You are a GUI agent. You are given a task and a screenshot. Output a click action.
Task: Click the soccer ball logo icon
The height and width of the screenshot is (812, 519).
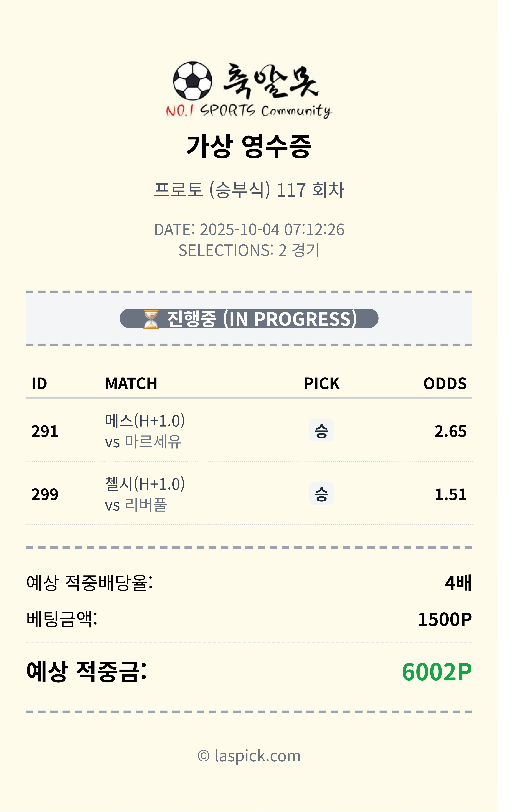193,81
